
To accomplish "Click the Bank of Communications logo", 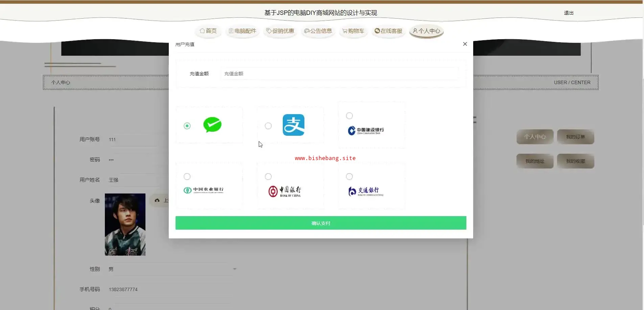I will [366, 191].
